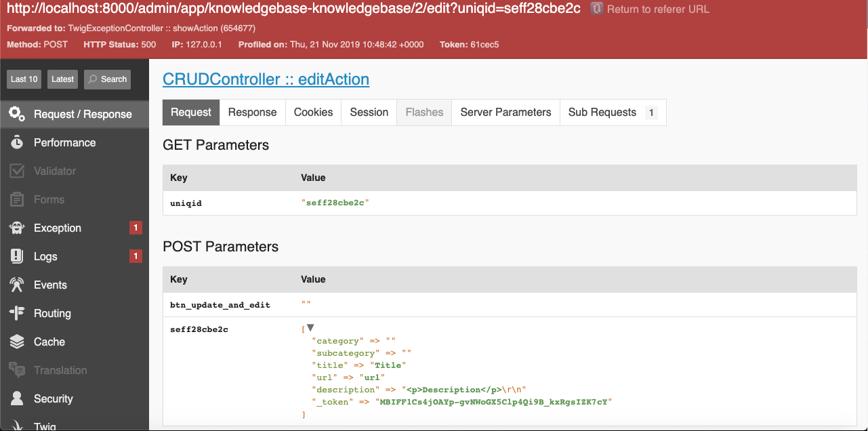Click the Events antenna icon
The width and height of the screenshot is (868, 431).
click(17, 285)
